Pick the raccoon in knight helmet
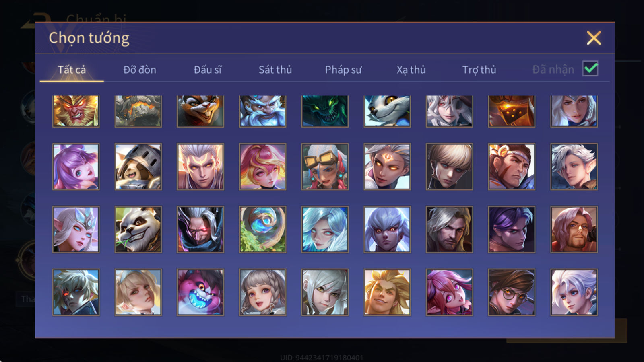This screenshot has width=644, height=362. (138, 167)
